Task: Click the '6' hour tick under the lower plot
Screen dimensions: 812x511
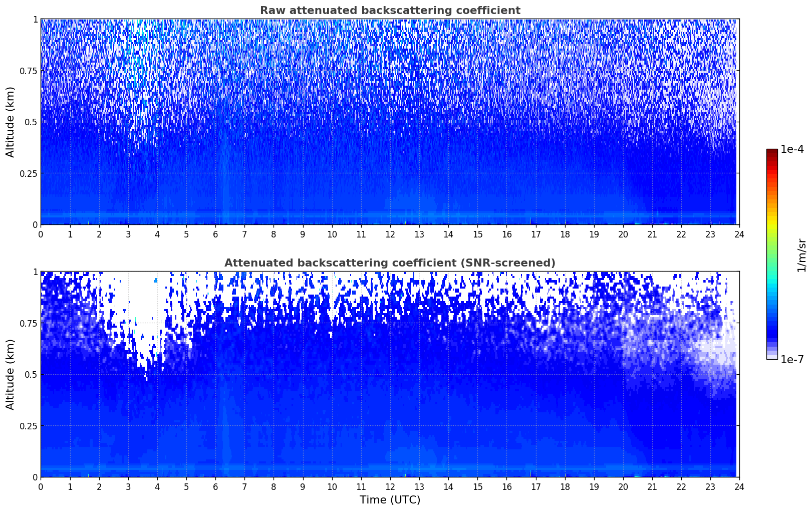Action: [215, 486]
